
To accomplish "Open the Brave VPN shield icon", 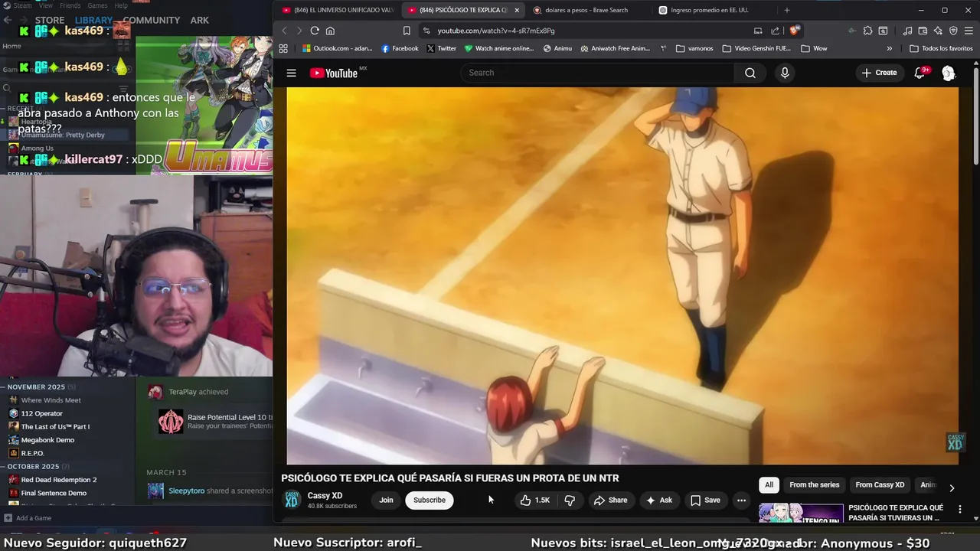I will pos(953,31).
